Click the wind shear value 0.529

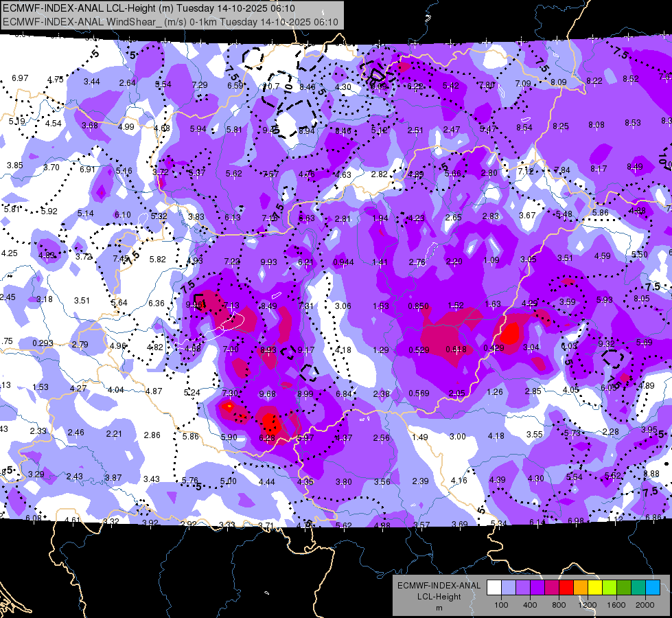419,350
